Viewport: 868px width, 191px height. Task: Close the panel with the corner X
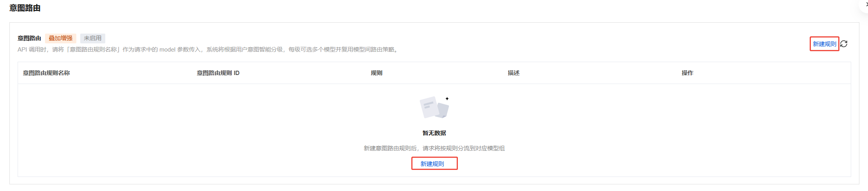pos(866,4)
